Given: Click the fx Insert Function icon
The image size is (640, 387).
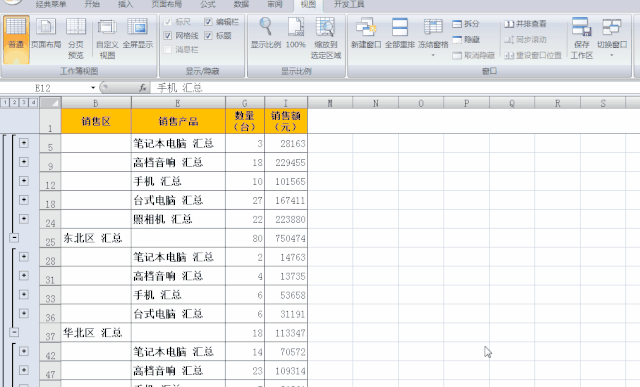Looking at the screenshot, I should pyautogui.click(x=142, y=88).
